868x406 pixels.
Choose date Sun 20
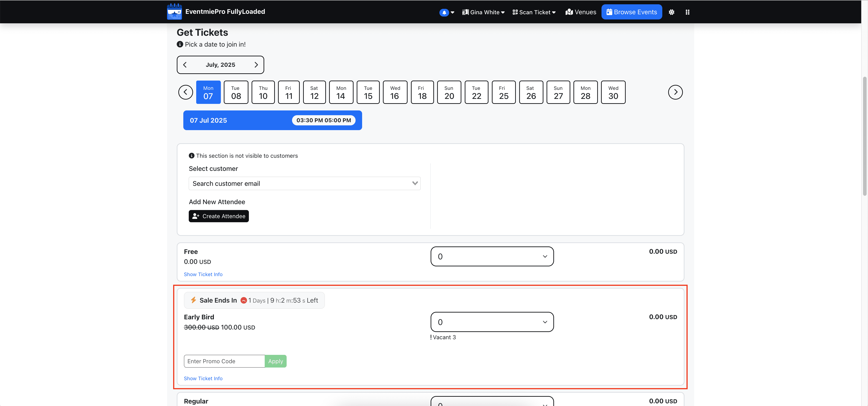click(449, 92)
